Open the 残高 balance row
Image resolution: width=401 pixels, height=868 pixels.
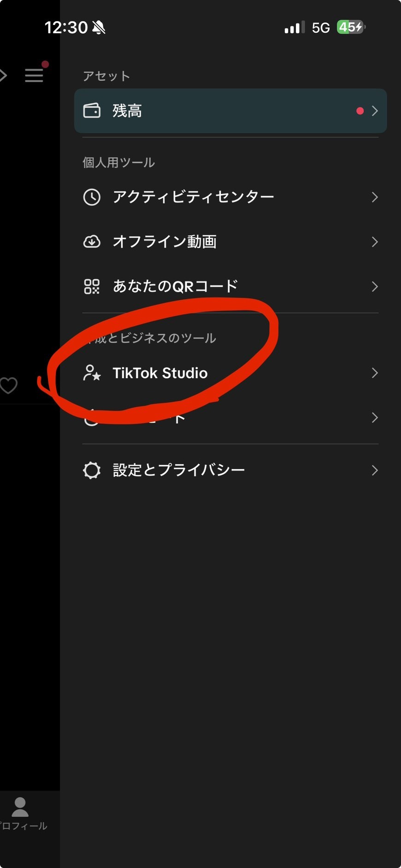click(x=230, y=111)
